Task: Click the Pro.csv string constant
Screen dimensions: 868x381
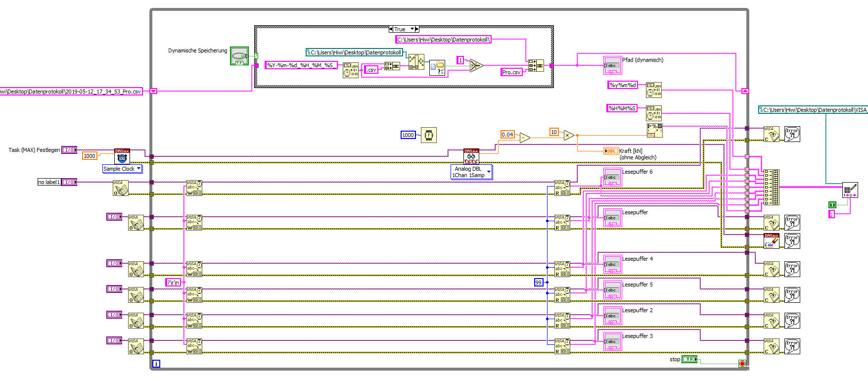Action: 511,72
